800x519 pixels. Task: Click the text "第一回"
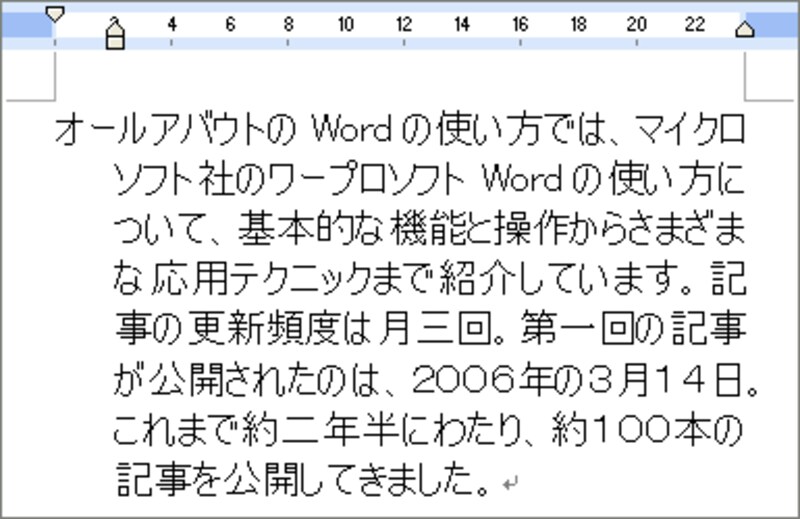(580, 328)
